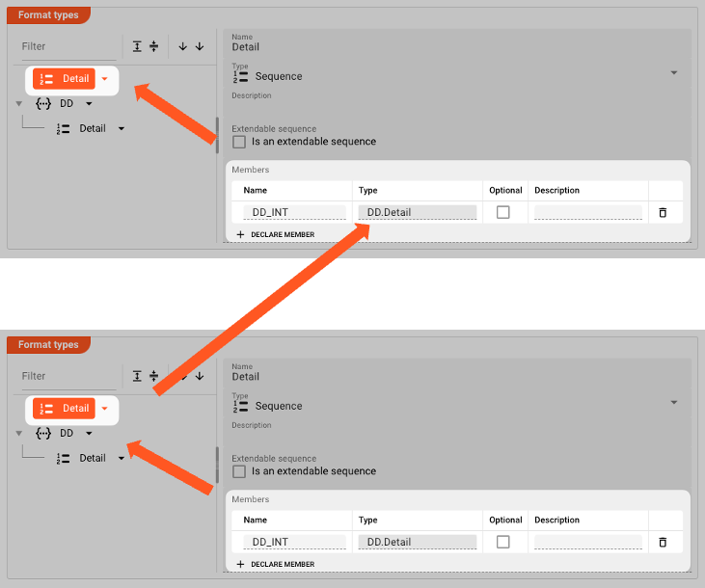Screen dimensions: 705x588
Task: Toggle Optional checkbox for DD_INT in lower panel
Action: pyautogui.click(x=502, y=542)
